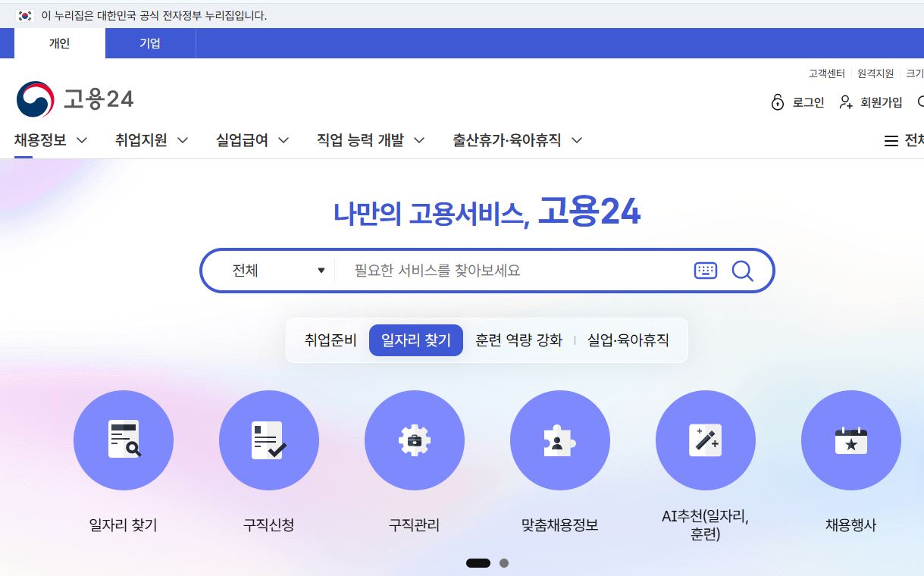Open the 일자리 찾기 circle icon
Screen dimensions: 924x576
coord(124,440)
